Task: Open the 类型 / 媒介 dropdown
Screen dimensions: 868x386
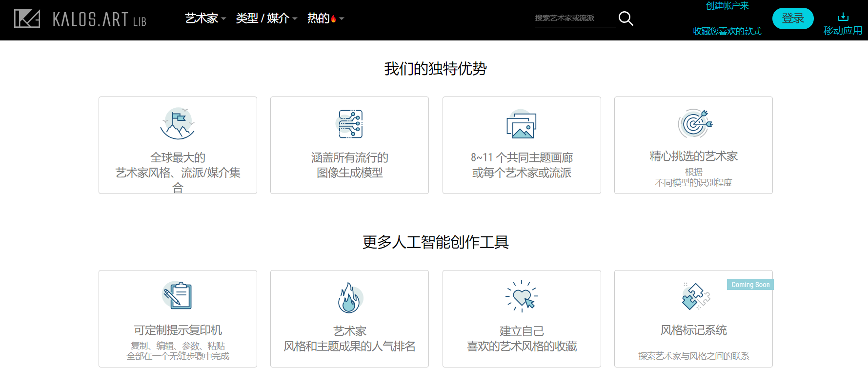Action: [266, 19]
